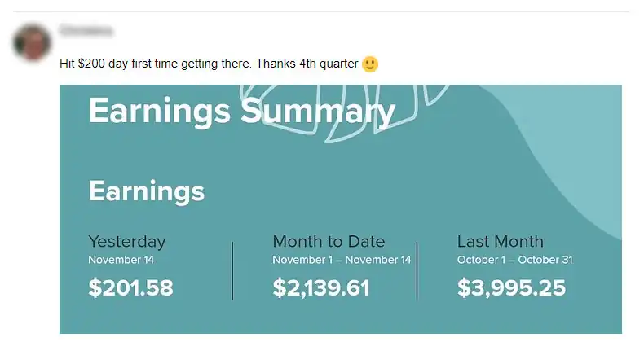This screenshot has height=355, width=644.
Task: Select the Month to Date label
Action: tap(329, 241)
